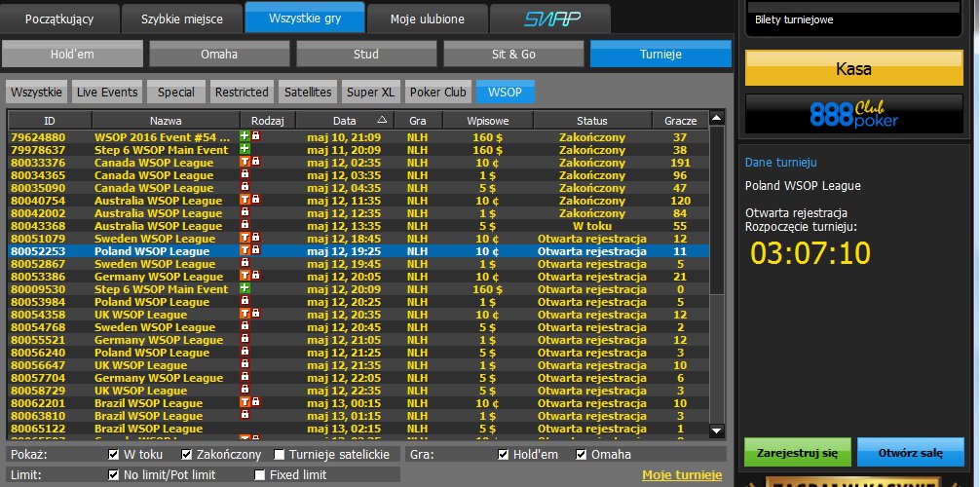
Task: Open the Moje ulubione tab
Action: (428, 19)
